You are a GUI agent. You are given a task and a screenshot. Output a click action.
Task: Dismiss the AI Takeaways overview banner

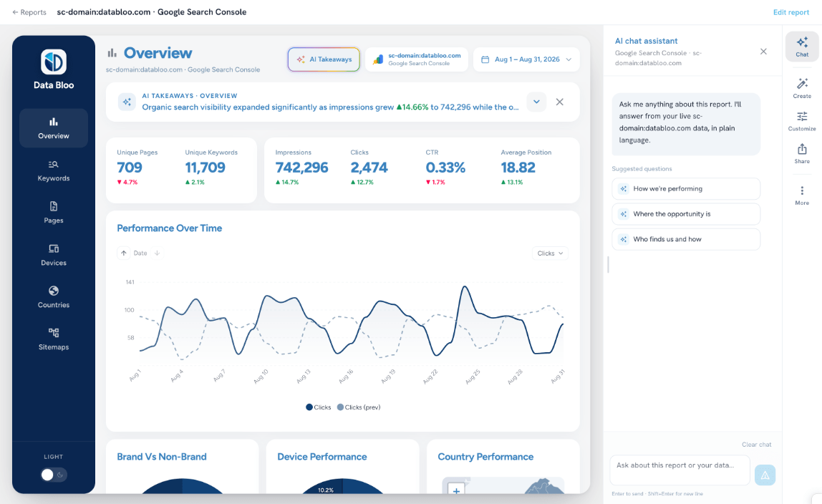coord(560,102)
